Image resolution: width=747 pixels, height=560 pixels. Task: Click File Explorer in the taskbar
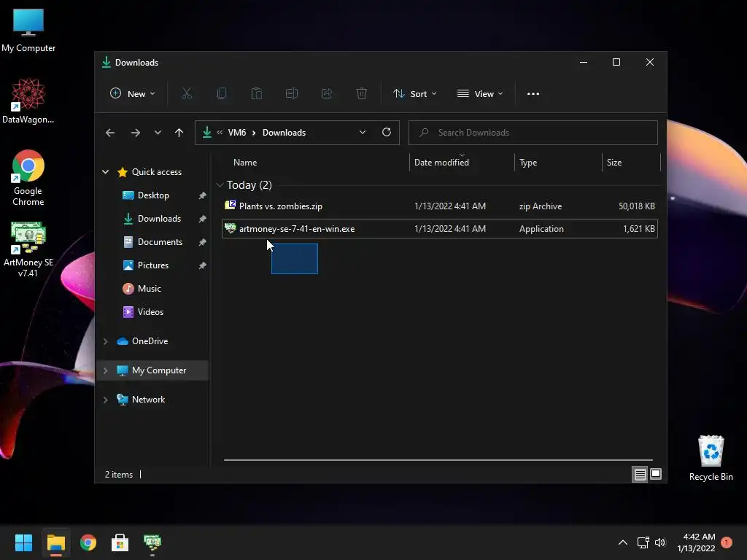click(x=55, y=542)
